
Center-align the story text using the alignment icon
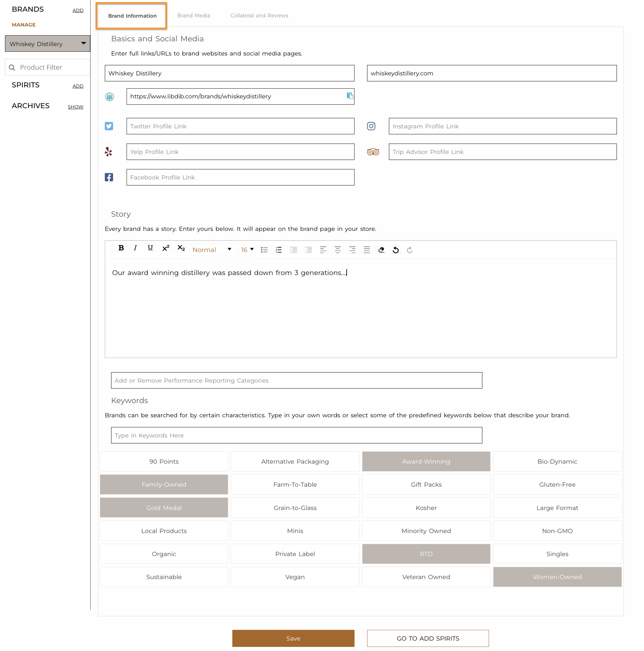pyautogui.click(x=337, y=250)
